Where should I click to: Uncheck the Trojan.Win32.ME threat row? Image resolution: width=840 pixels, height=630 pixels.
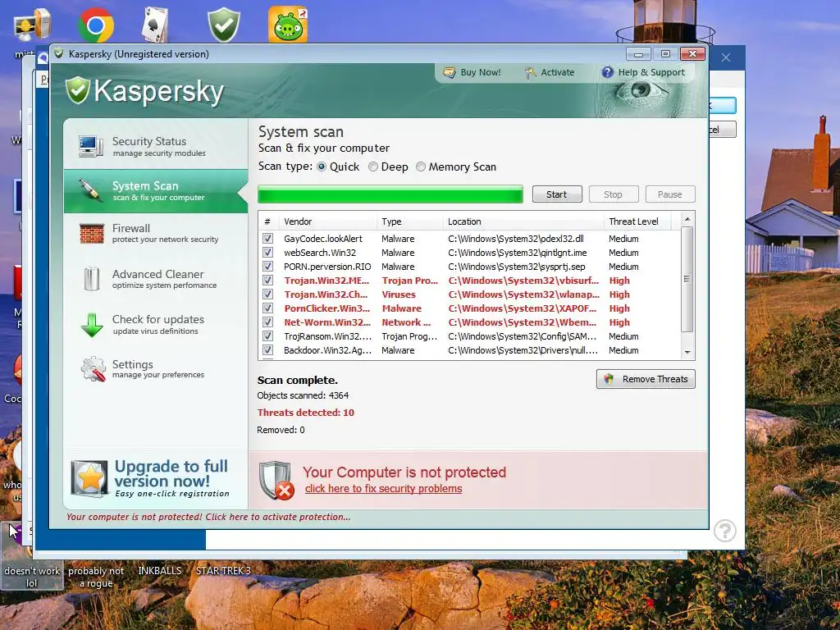(268, 281)
